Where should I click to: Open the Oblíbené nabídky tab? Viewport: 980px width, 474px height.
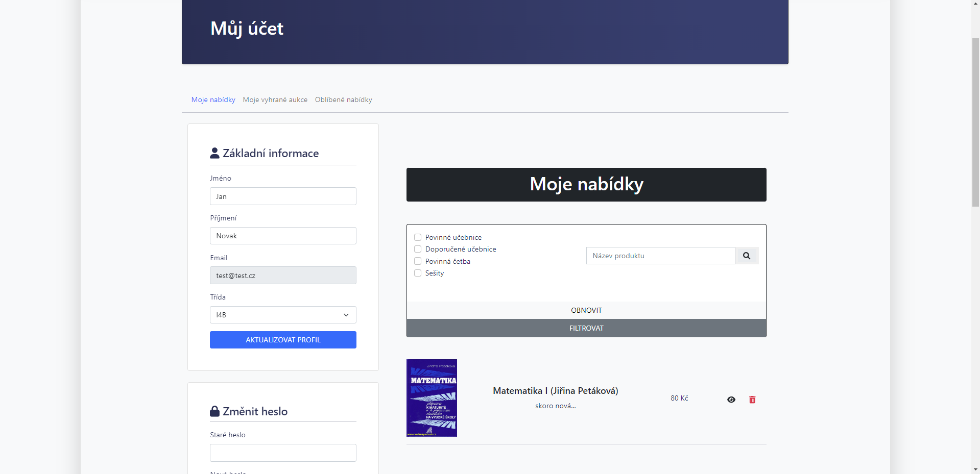343,99
